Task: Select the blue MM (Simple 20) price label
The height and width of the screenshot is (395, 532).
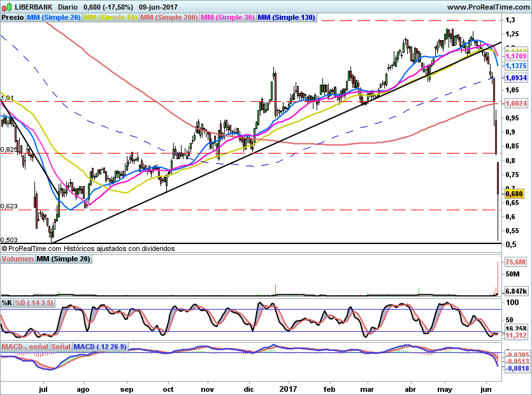Action: [x=54, y=18]
